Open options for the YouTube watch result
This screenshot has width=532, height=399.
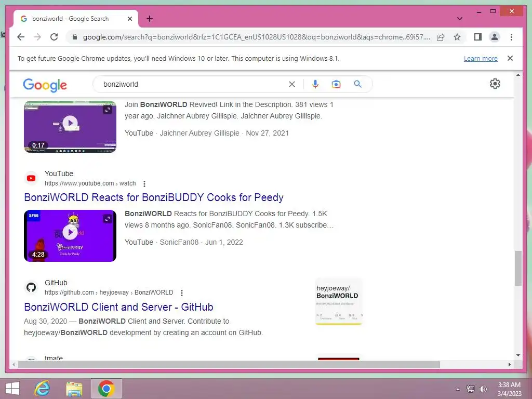click(144, 184)
